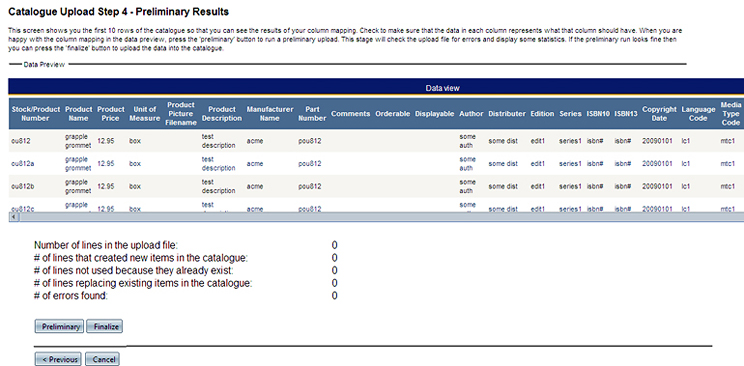Select the Unit of Measure column header

145,114
